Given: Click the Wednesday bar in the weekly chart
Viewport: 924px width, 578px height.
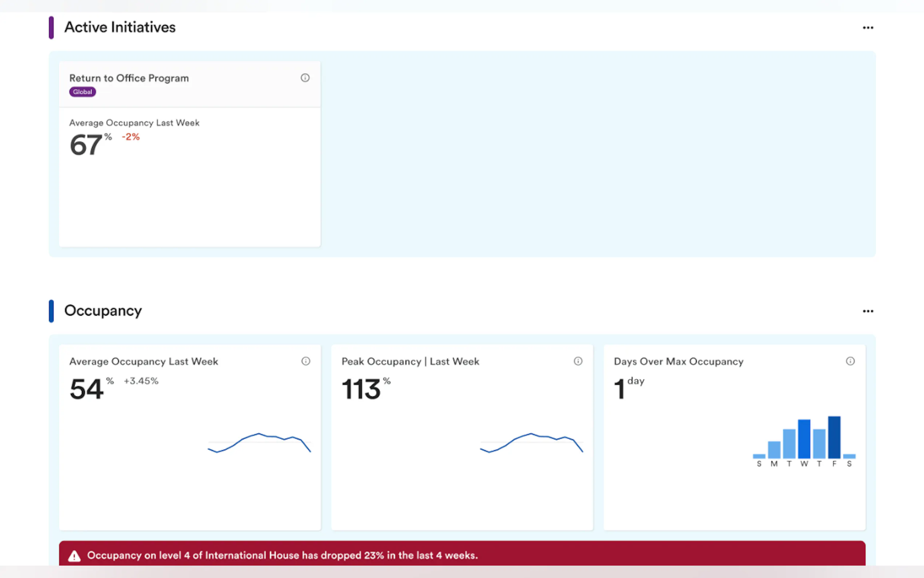Looking at the screenshot, I should coord(804,439).
